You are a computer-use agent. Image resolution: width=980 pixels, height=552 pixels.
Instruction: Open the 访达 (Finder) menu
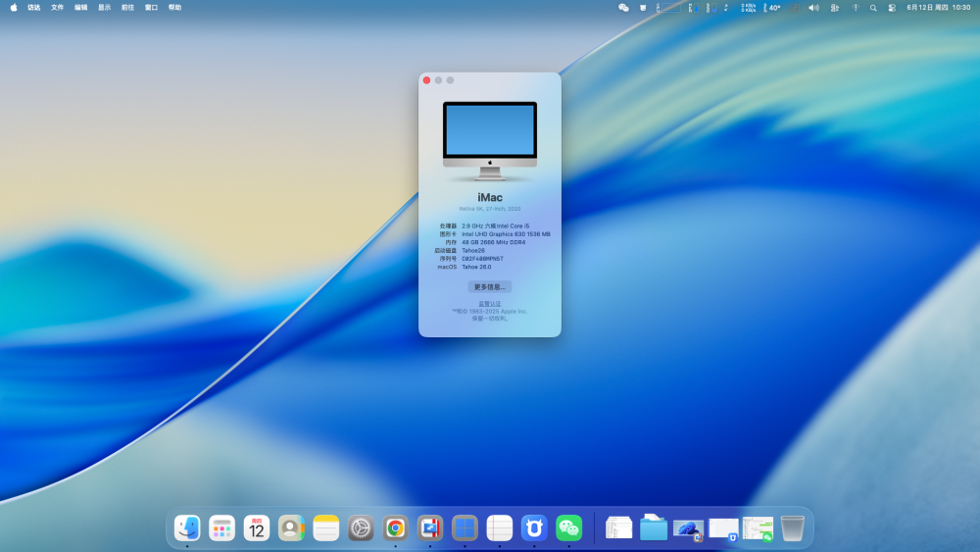tap(33, 8)
